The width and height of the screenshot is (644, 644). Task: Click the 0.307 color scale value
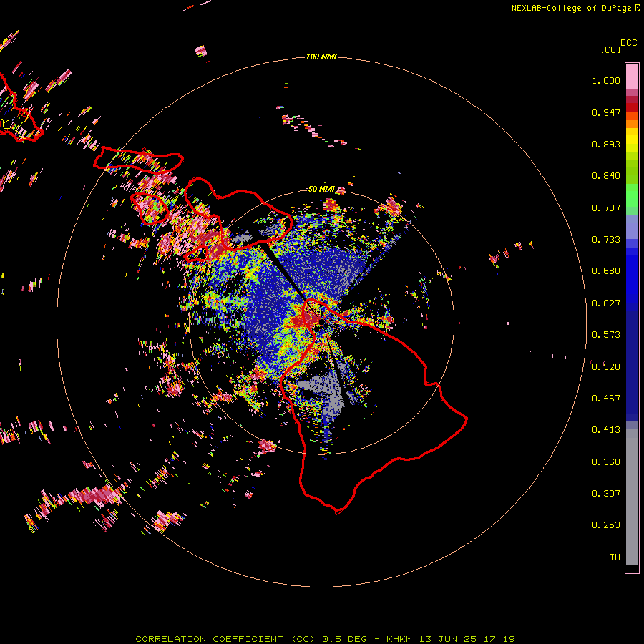tap(606, 494)
